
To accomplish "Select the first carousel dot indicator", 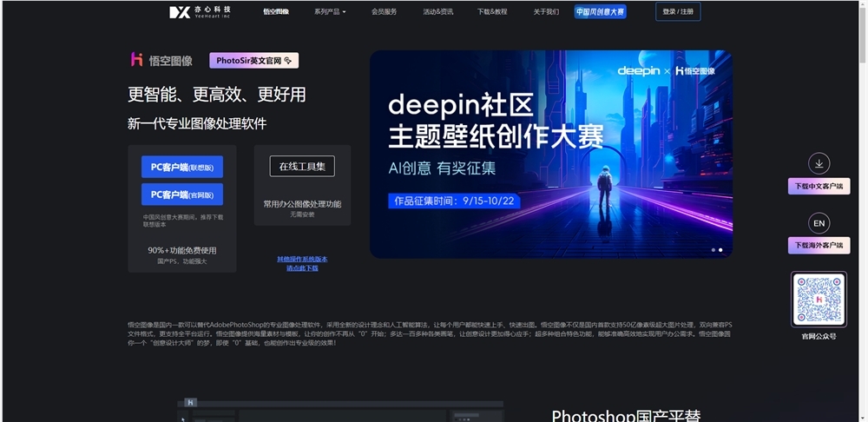I will click(713, 250).
